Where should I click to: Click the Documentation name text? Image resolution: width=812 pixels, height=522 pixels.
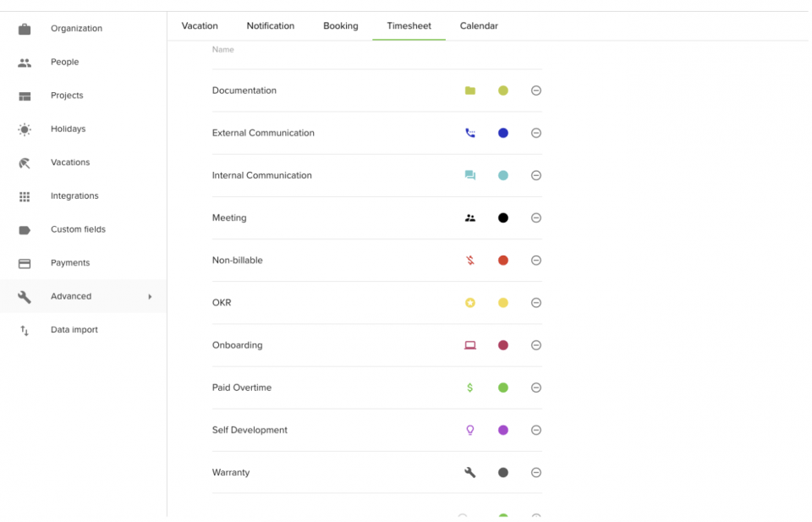point(244,91)
